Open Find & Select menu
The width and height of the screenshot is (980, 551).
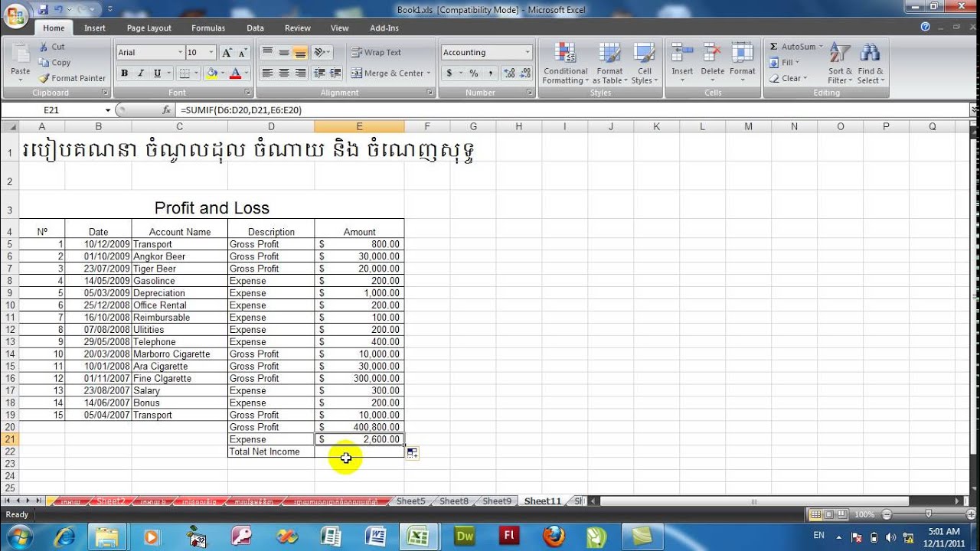[870, 64]
